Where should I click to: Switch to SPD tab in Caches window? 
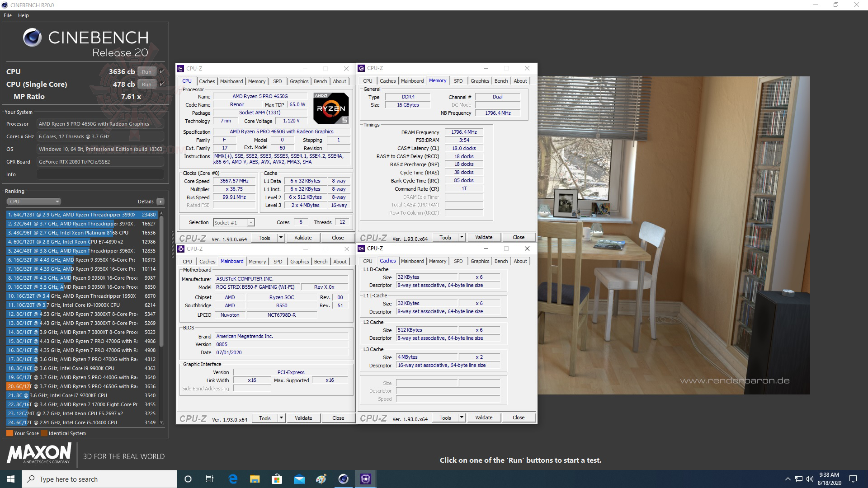[x=458, y=261]
